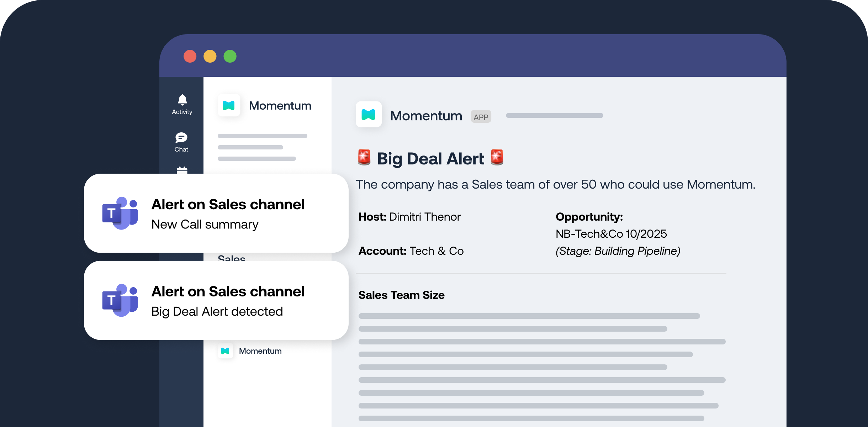Click (Stage: Building Pipeline) text

pyautogui.click(x=618, y=251)
